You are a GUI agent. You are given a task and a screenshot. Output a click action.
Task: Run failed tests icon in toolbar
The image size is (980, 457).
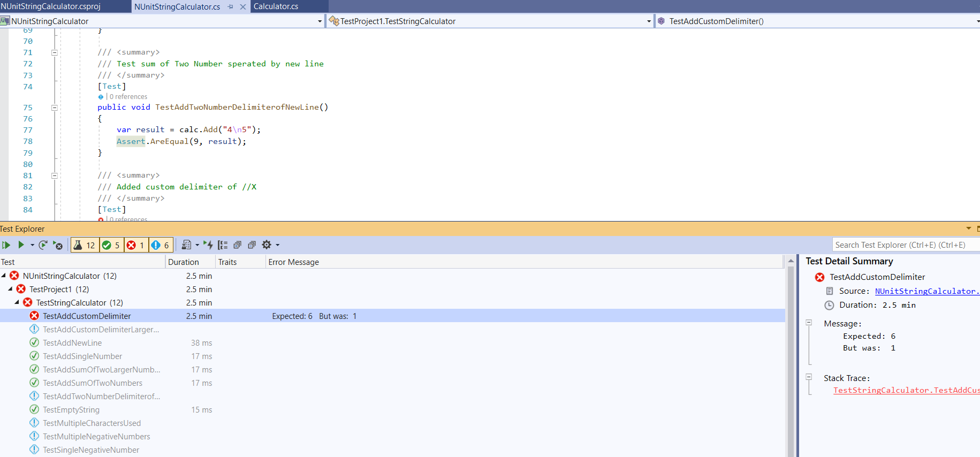[58, 245]
